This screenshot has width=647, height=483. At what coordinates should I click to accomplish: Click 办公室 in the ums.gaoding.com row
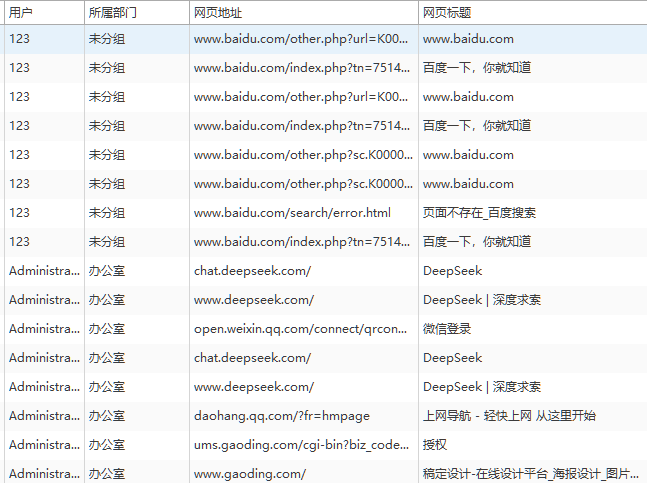pos(107,445)
